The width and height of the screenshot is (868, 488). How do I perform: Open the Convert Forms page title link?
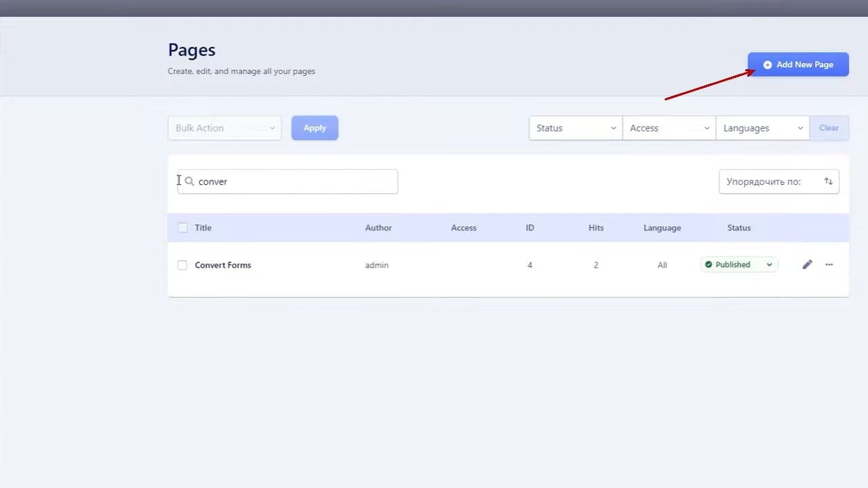(x=223, y=265)
